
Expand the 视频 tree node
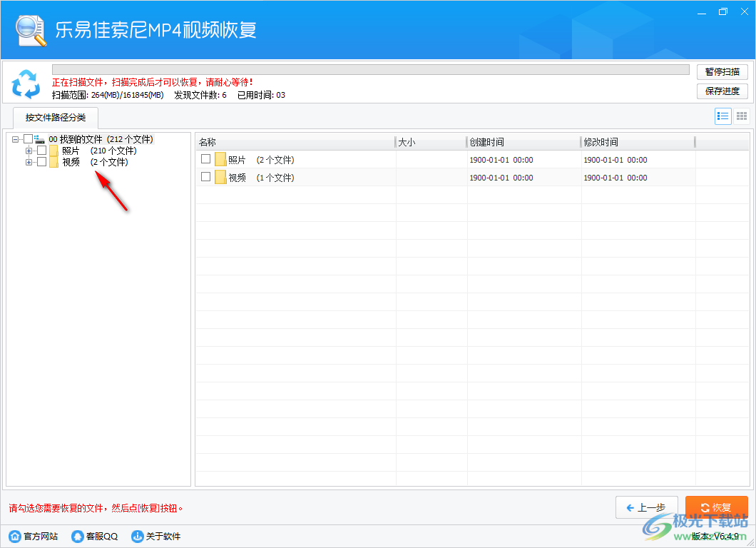(x=29, y=162)
